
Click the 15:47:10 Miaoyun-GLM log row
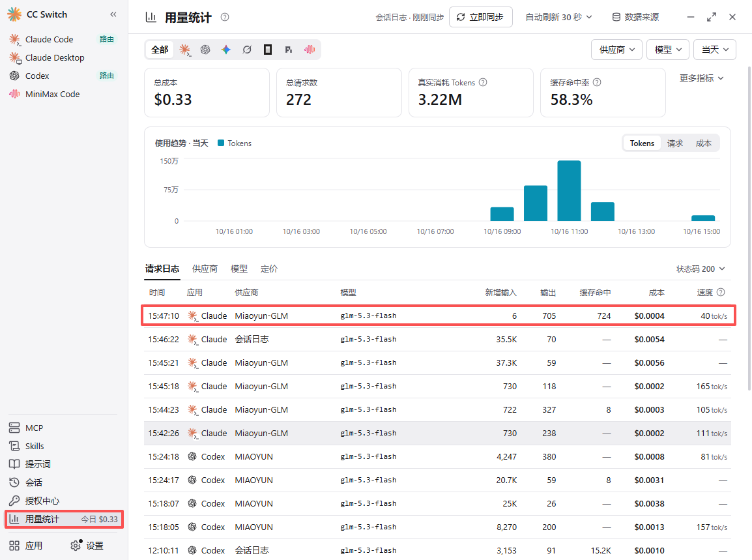438,316
